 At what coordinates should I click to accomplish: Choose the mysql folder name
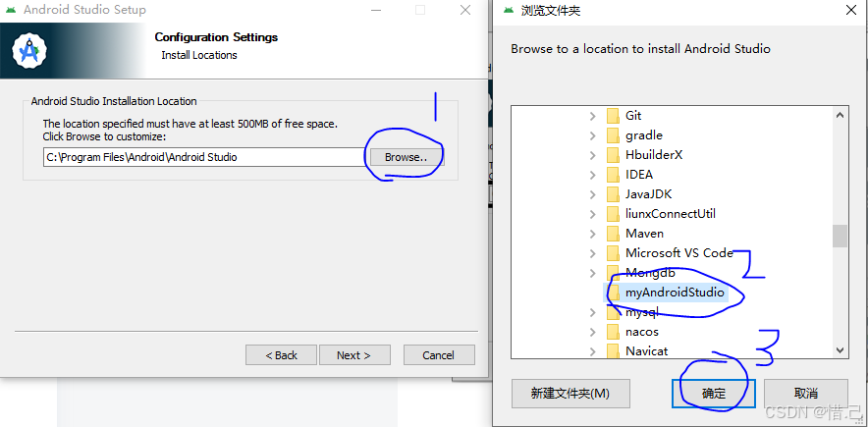[642, 312]
